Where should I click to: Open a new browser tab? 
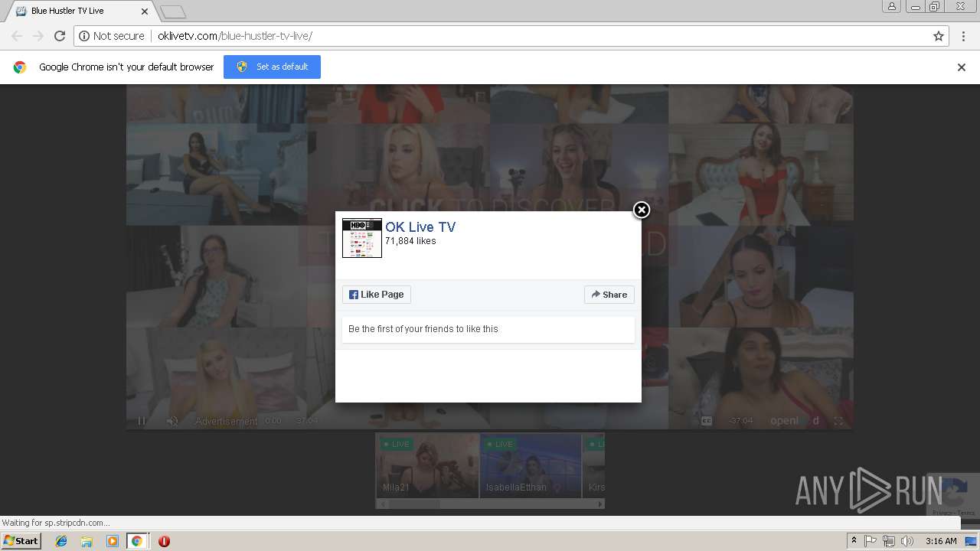[x=173, y=11]
